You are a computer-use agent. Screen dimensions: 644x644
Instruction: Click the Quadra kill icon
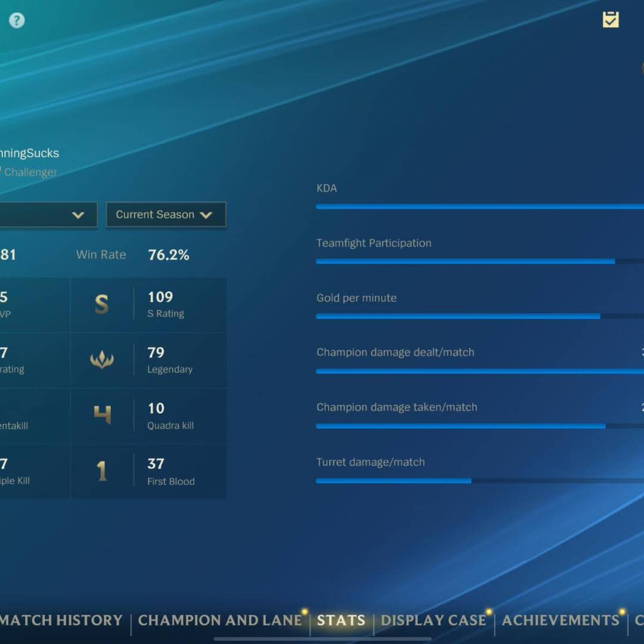102,415
